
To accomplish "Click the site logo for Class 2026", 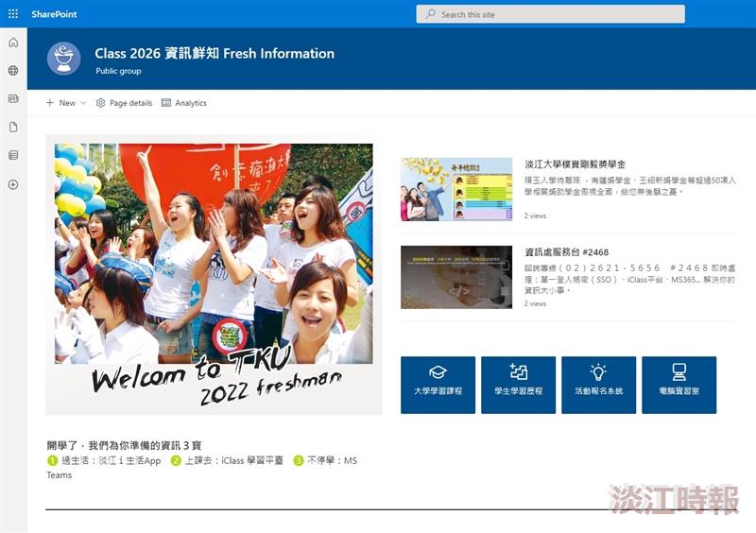I will [63, 59].
